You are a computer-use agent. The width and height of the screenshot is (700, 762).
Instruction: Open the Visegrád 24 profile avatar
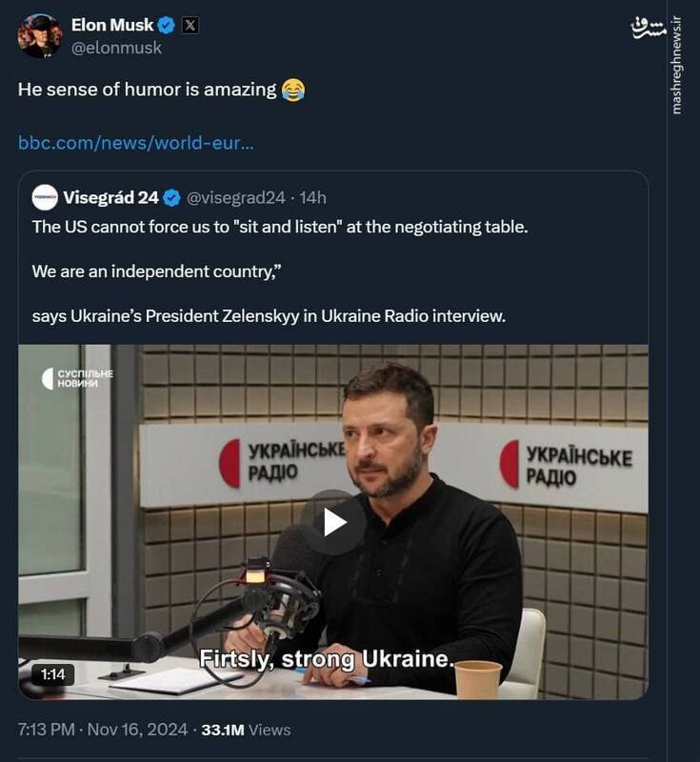pyautogui.click(x=45, y=197)
